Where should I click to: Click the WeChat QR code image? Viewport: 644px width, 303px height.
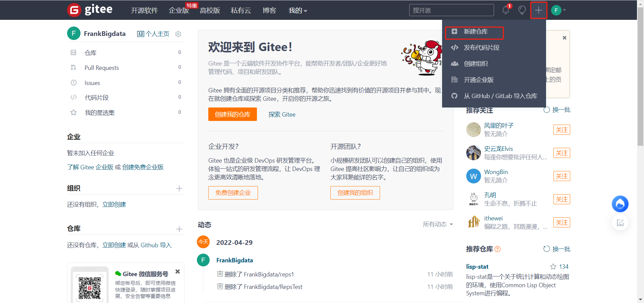click(x=90, y=288)
